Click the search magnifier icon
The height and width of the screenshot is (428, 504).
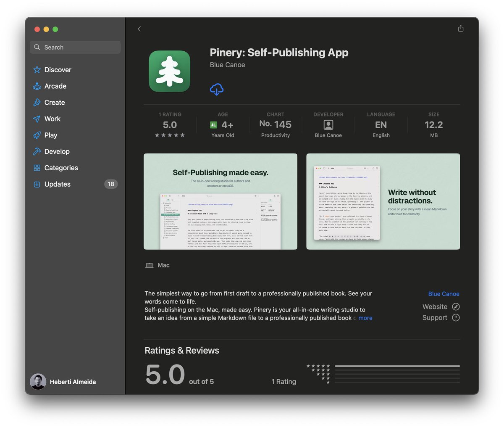tap(37, 47)
